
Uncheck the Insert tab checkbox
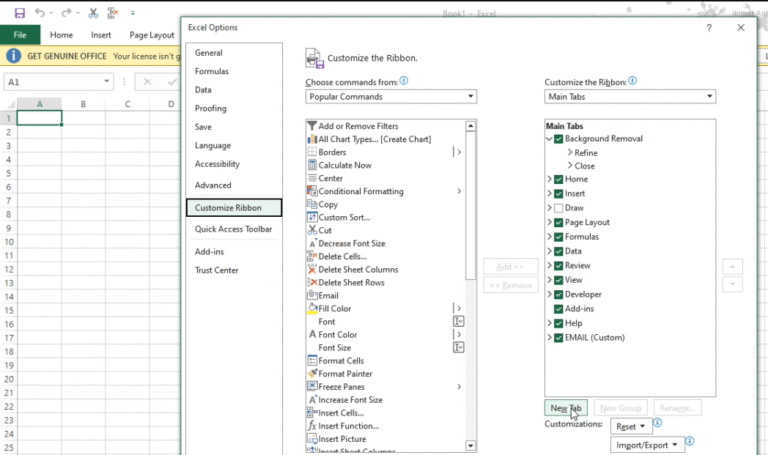tap(558, 193)
